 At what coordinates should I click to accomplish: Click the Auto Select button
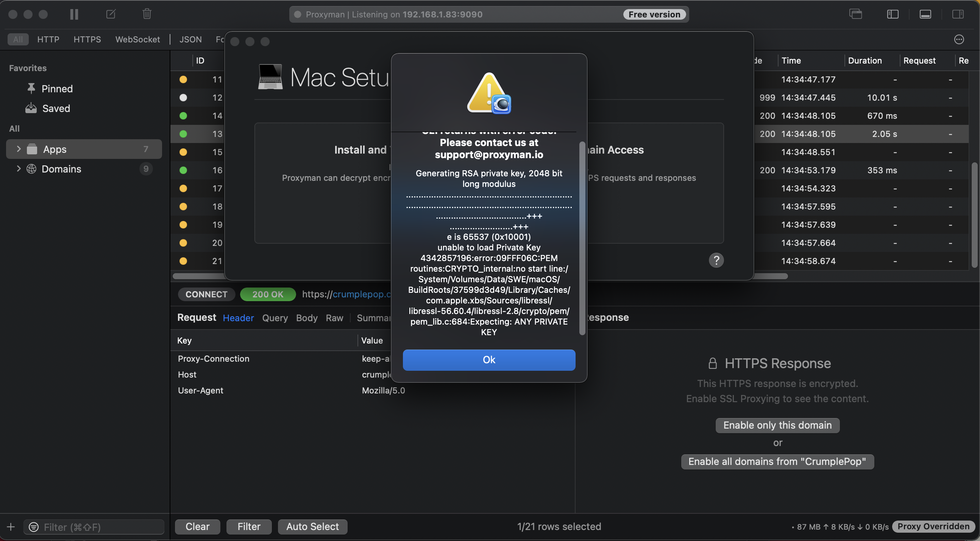312,527
